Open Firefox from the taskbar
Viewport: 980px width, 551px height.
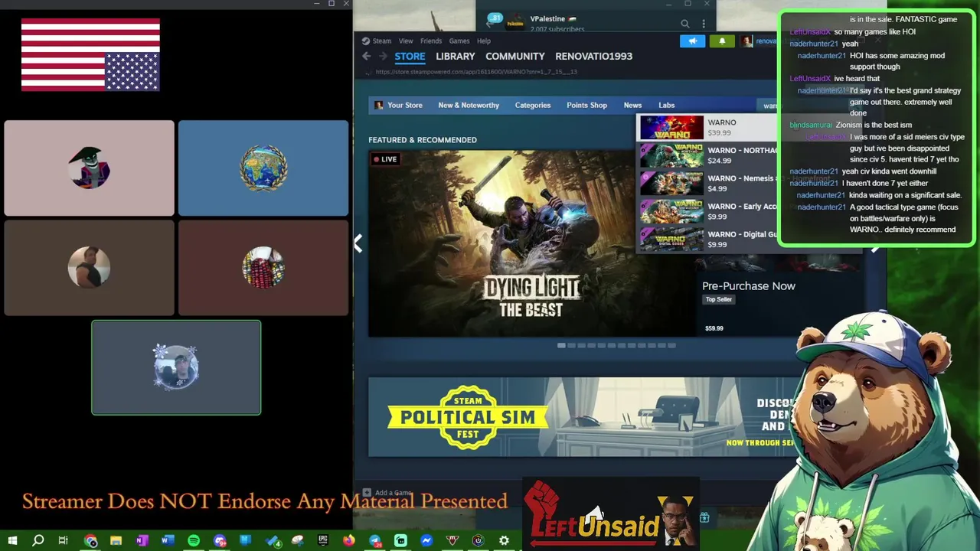(349, 540)
